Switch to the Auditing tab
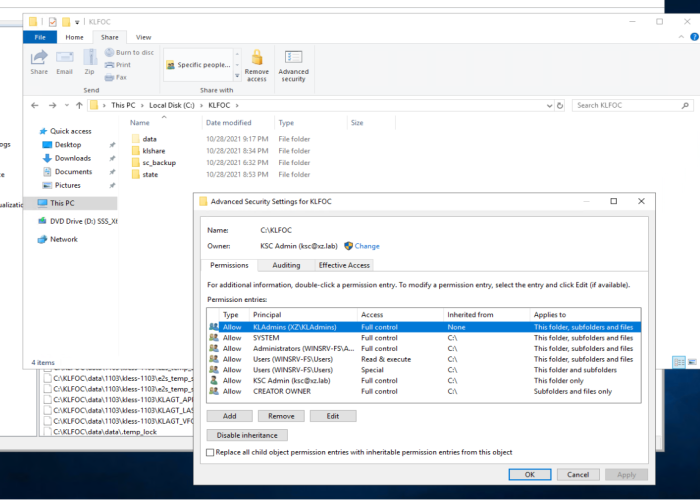Viewport: 700px width, 500px height. [x=286, y=265]
